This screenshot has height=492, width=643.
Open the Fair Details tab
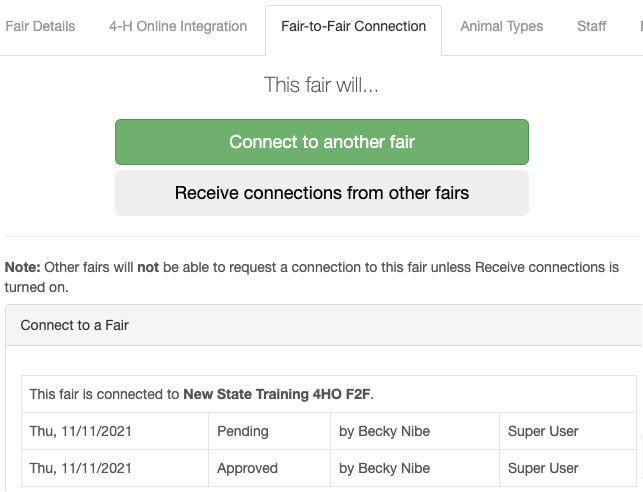[40, 26]
